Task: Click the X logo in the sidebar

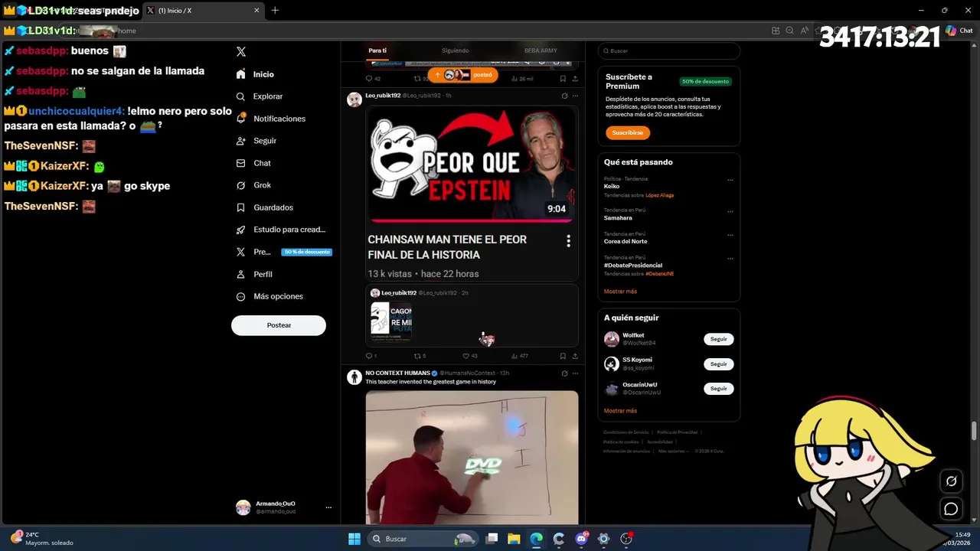Action: 241,51
